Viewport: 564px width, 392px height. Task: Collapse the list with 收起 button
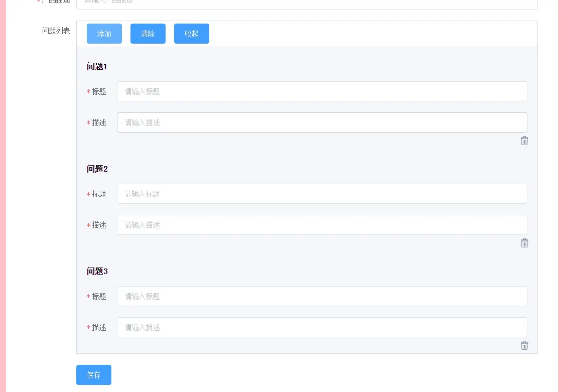(x=192, y=34)
